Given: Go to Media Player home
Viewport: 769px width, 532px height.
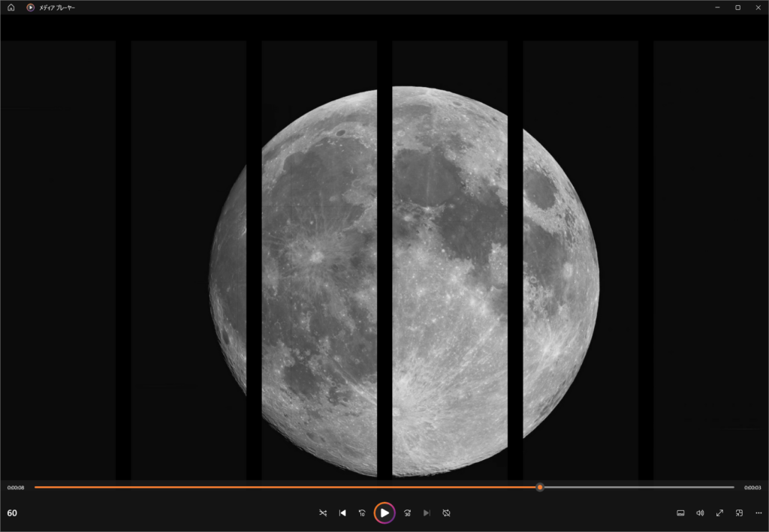Looking at the screenshot, I should tap(11, 8).
